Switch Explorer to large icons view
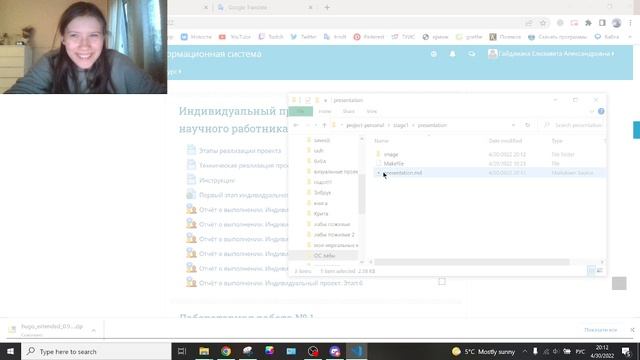Screen dimensions: 640x360 [600, 271]
